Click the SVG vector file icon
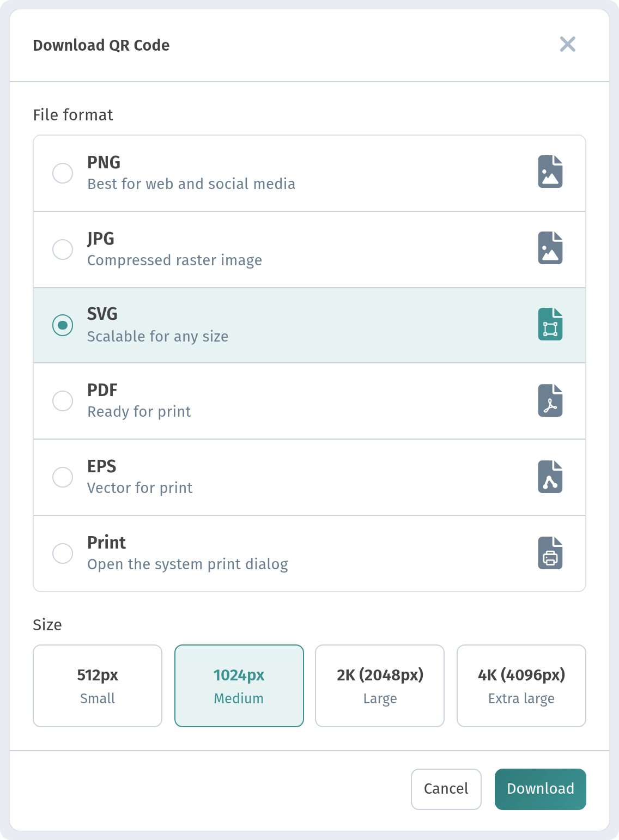This screenshot has height=840, width=619. point(550,324)
